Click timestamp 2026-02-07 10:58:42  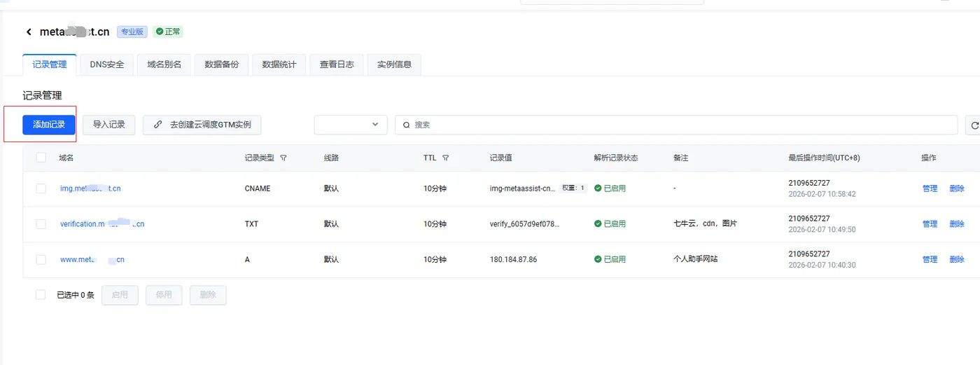pyautogui.click(x=822, y=194)
